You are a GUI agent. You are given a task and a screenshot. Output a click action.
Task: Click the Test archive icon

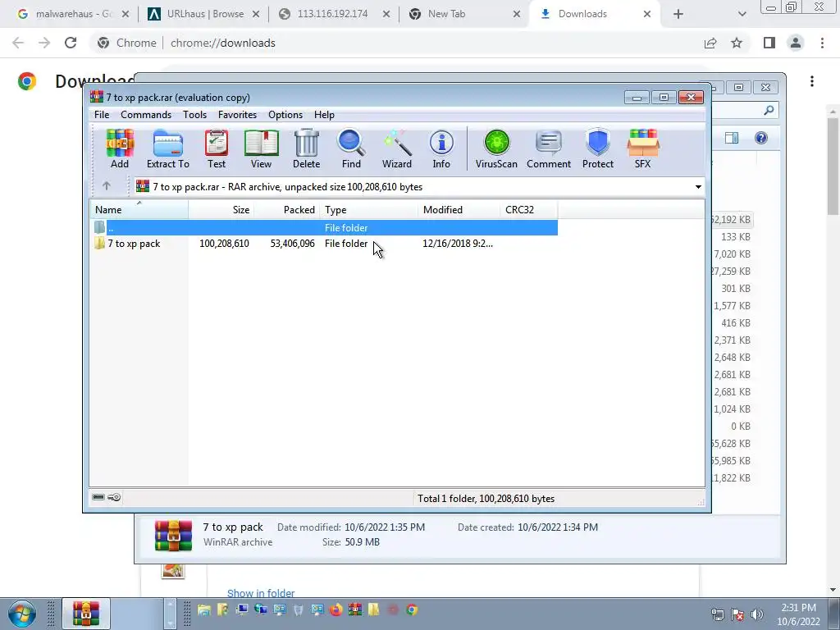tap(217, 149)
